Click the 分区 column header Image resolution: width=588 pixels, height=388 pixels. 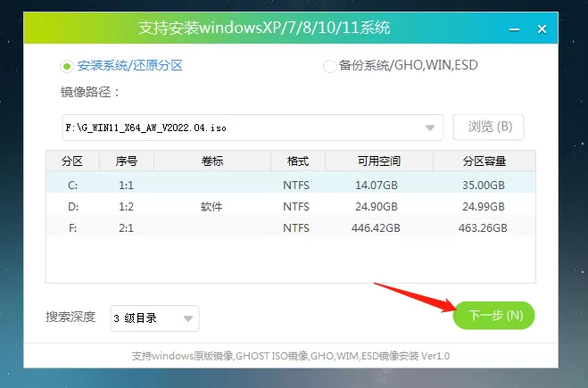pyautogui.click(x=72, y=161)
